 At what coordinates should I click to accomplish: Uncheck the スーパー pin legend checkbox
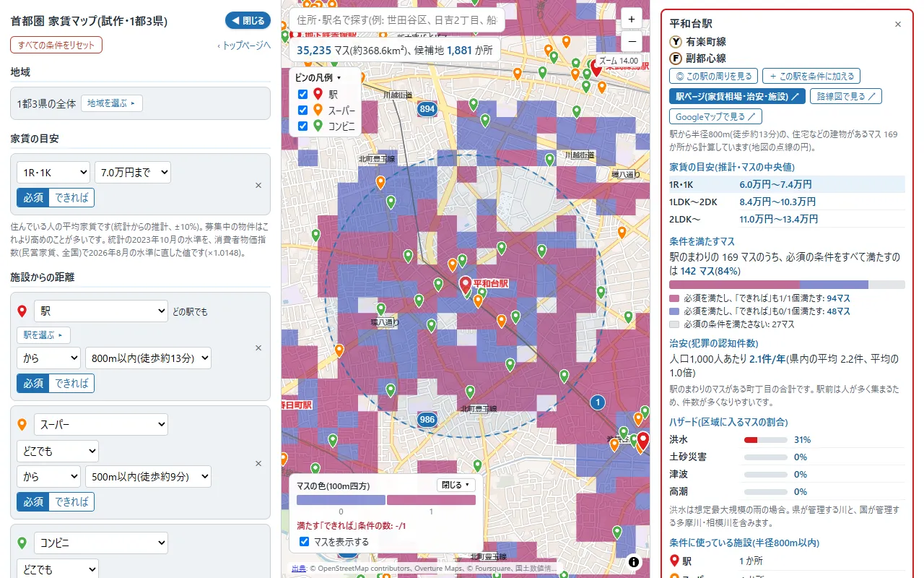pyautogui.click(x=303, y=110)
